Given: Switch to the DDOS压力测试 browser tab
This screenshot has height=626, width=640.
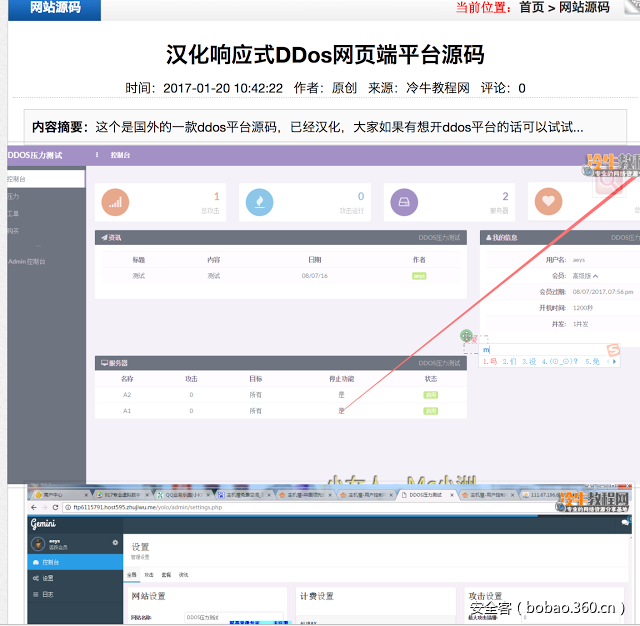Looking at the screenshot, I should tap(427, 495).
